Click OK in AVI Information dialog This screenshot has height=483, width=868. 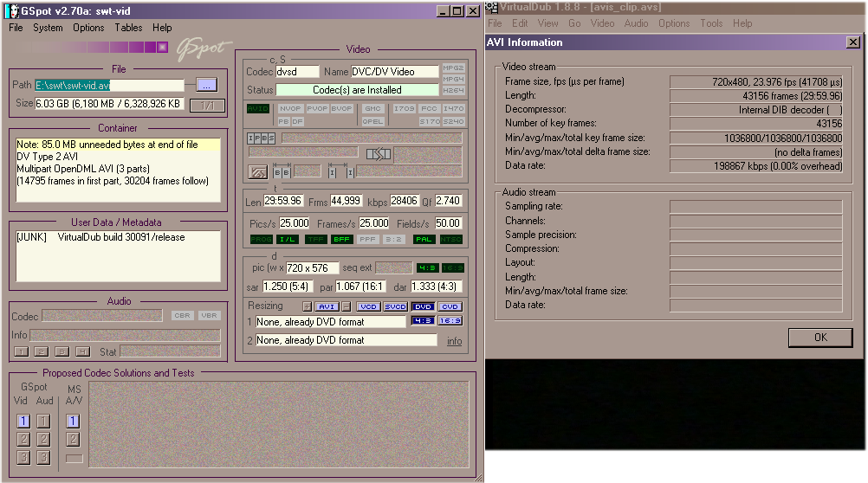pos(820,338)
